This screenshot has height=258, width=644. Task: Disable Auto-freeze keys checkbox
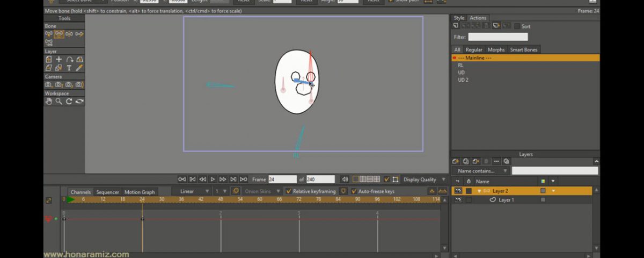(354, 191)
